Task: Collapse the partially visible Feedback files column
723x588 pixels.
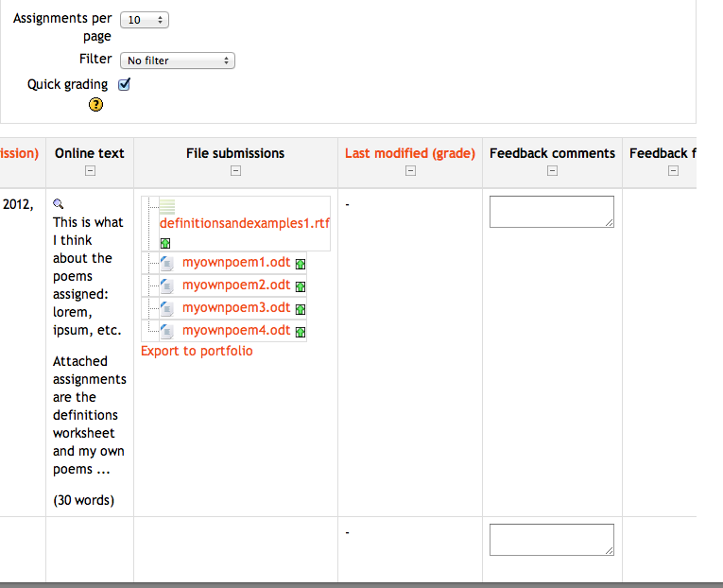Action: click(673, 171)
